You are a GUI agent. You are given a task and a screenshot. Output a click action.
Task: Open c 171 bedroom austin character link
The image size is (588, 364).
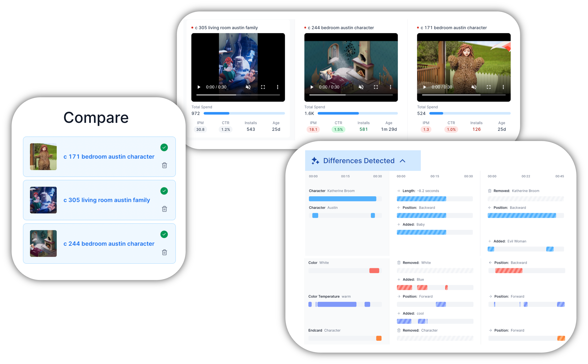(109, 157)
